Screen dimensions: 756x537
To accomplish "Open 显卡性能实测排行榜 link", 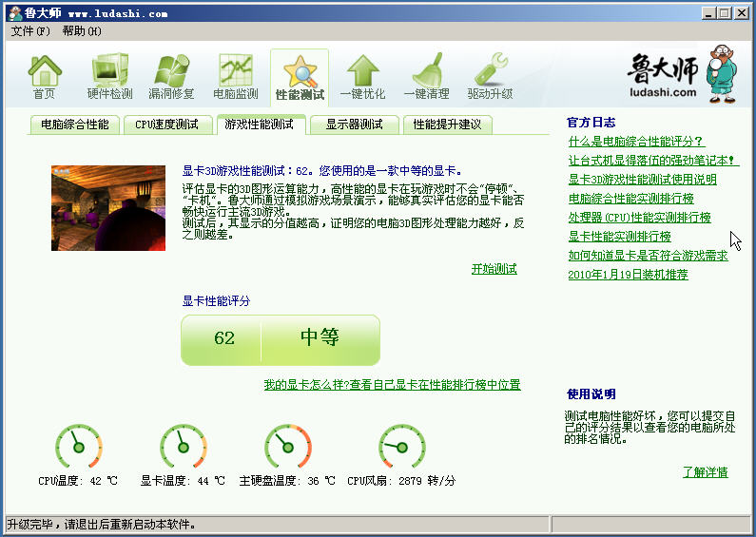I will tap(620, 237).
